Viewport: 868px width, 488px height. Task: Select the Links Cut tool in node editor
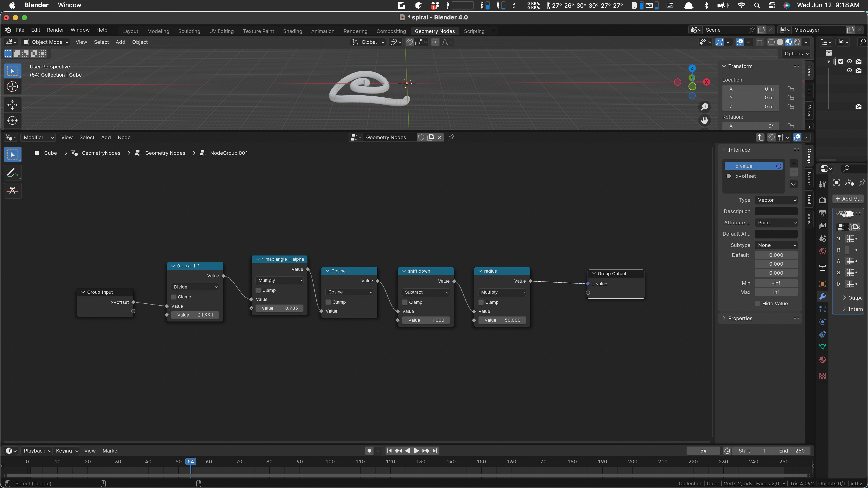click(12, 191)
